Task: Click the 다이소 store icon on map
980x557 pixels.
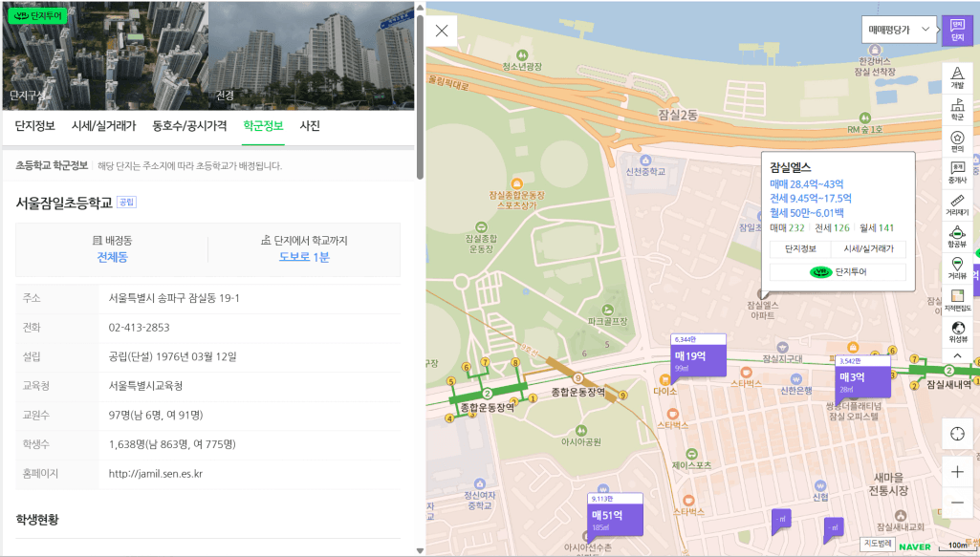Action: (x=664, y=379)
